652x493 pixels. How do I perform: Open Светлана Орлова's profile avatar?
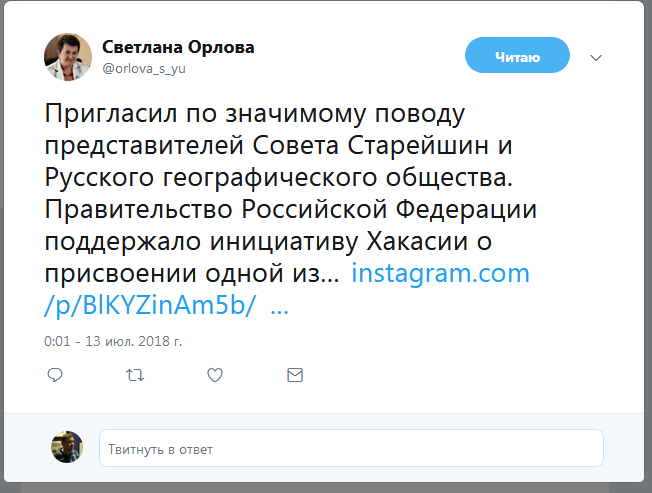pyautogui.click(x=68, y=57)
